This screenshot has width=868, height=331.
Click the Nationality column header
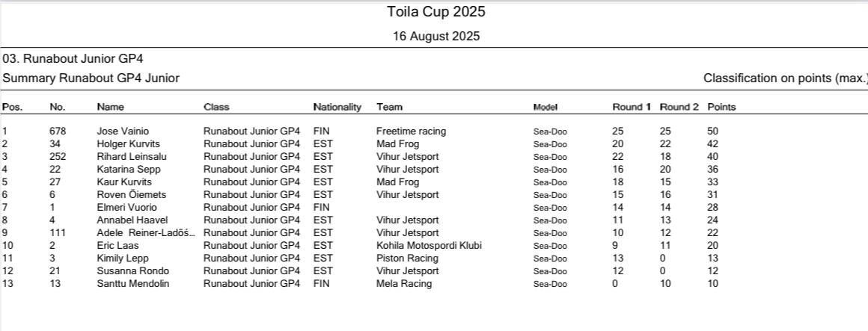(337, 107)
